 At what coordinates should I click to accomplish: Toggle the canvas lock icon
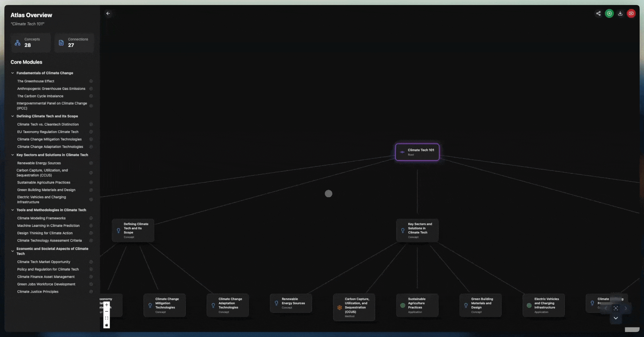(107, 325)
